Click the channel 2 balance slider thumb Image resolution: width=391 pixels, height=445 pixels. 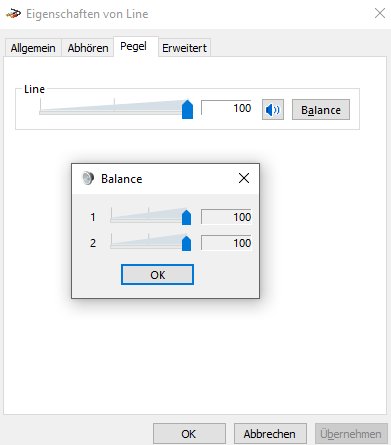click(x=186, y=243)
